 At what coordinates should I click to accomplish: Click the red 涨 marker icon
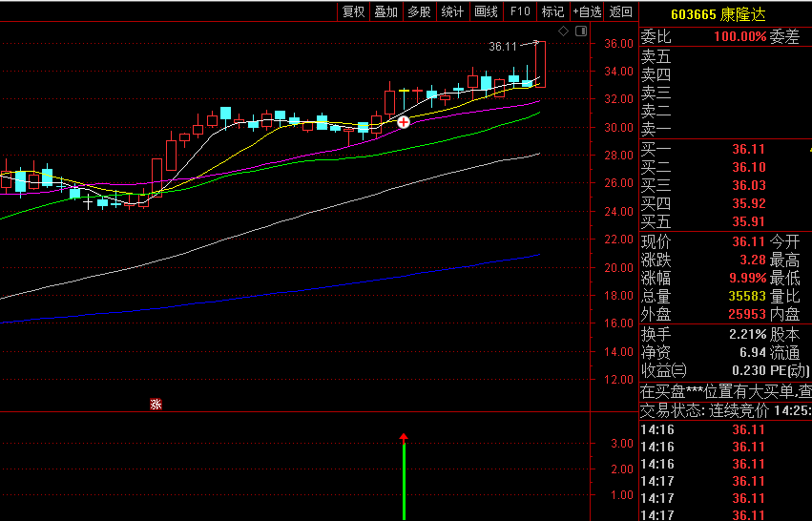tap(156, 405)
